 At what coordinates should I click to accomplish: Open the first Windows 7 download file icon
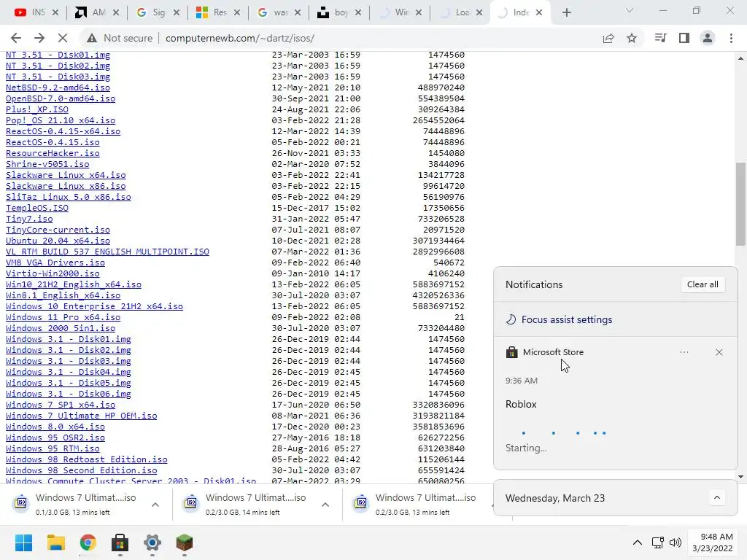pos(21,502)
